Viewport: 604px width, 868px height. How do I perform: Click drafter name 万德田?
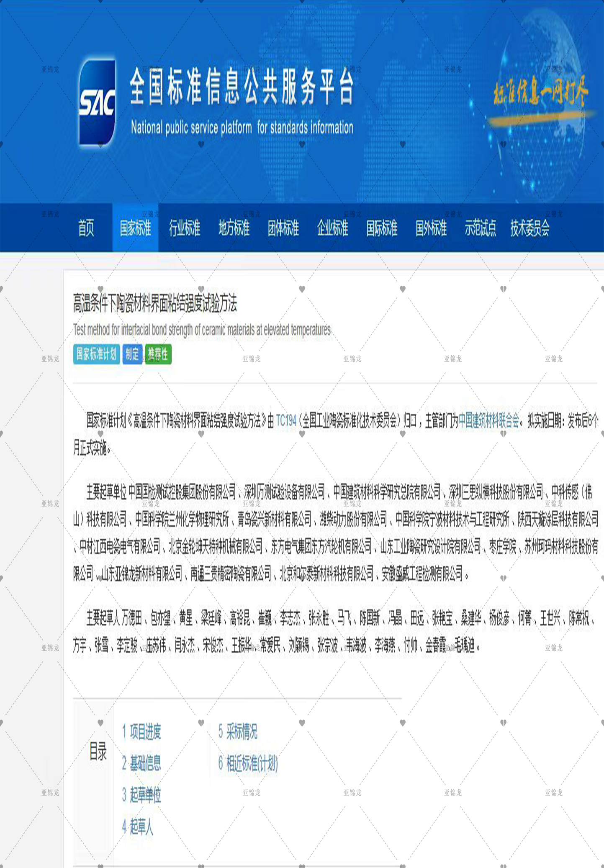[132, 618]
